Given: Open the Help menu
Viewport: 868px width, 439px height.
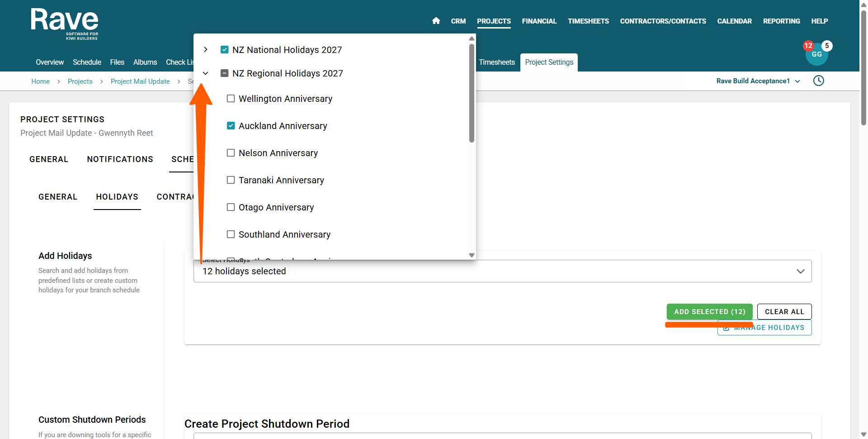Looking at the screenshot, I should point(819,21).
